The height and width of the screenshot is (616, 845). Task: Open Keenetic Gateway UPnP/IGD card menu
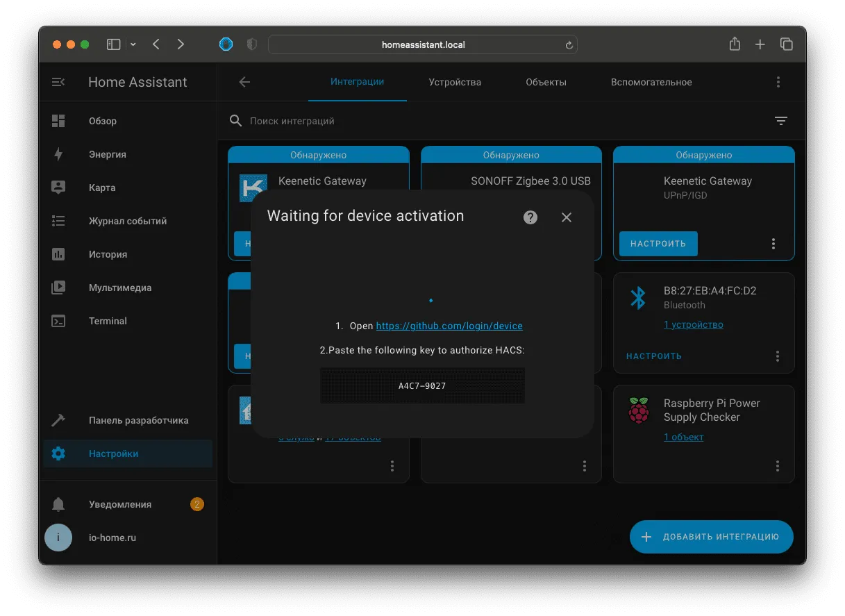click(x=773, y=244)
